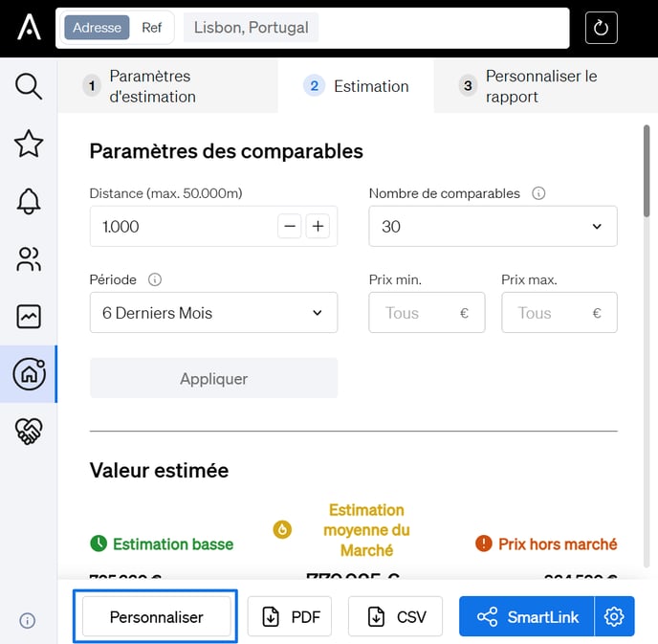Focus the Prix min. input field

tap(418, 313)
